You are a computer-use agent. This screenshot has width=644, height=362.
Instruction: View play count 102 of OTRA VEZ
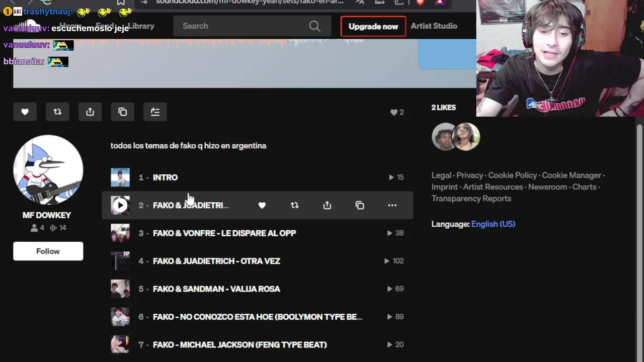[x=394, y=261]
